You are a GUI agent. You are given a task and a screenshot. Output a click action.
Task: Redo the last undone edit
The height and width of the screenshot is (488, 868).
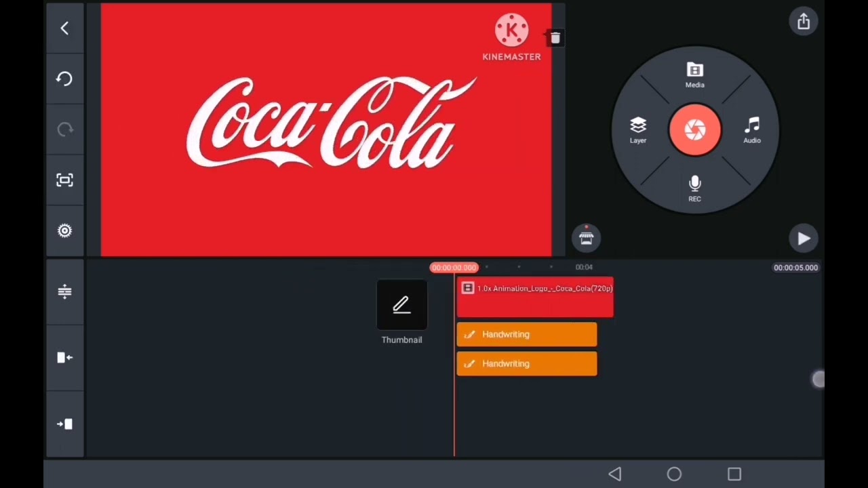pyautogui.click(x=64, y=129)
